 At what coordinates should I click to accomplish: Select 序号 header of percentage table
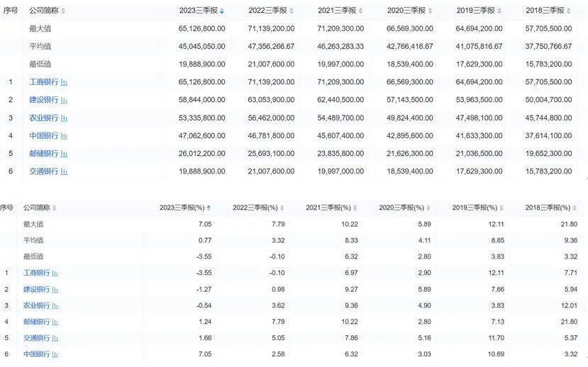[6, 208]
